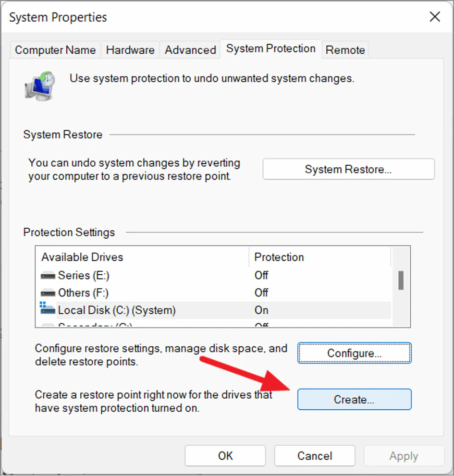Click the Local Disk (C:) Windows drive icon
Screen dimensions: 454x476
pyautogui.click(x=48, y=310)
